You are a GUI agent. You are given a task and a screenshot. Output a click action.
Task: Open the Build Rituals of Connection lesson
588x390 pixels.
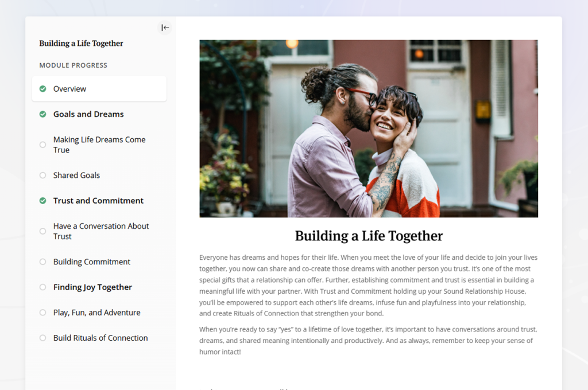point(100,338)
